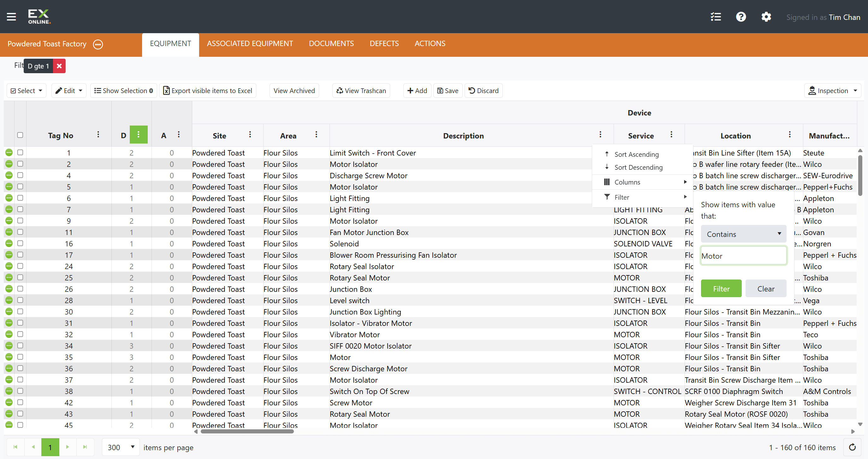Open the Inspection dropdown

(x=833, y=91)
